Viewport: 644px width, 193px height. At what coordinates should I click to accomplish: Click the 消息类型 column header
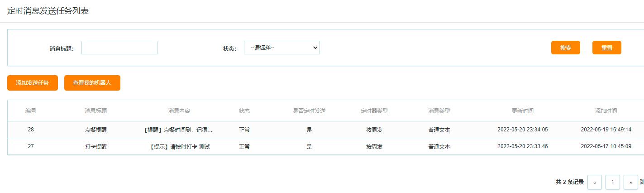[x=439, y=111]
